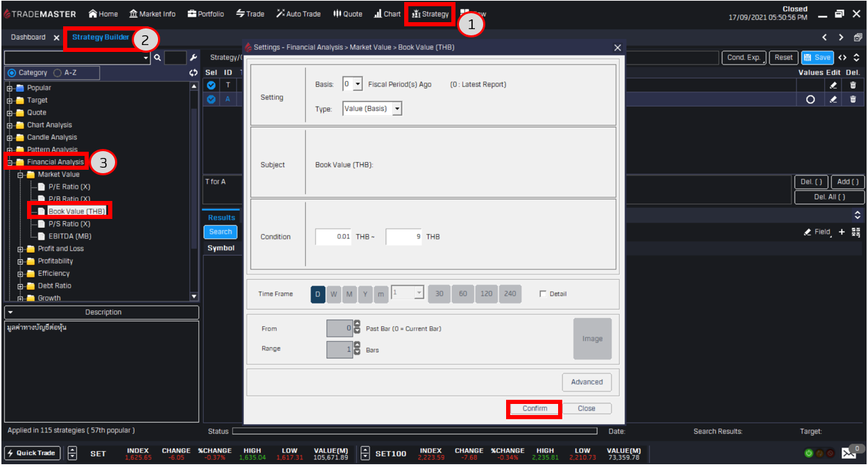The width and height of the screenshot is (868, 467).
Task: Click the minimum THB condition input field
Action: click(x=333, y=237)
